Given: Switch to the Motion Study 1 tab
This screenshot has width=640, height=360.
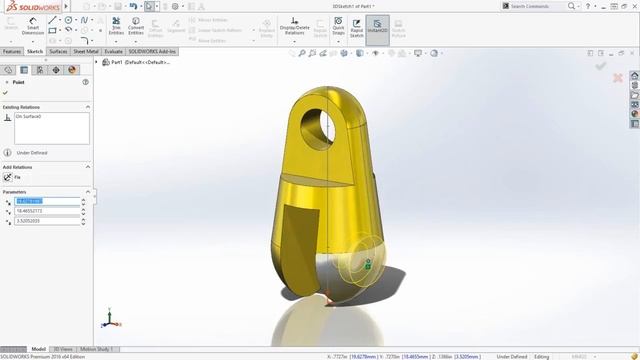Looking at the screenshot, I should (x=96, y=349).
